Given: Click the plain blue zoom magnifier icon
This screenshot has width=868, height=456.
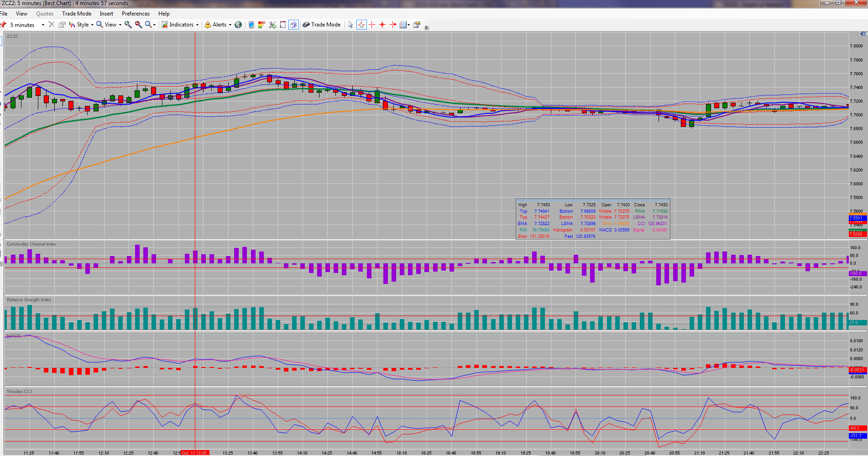Looking at the screenshot, I should pos(148,25).
